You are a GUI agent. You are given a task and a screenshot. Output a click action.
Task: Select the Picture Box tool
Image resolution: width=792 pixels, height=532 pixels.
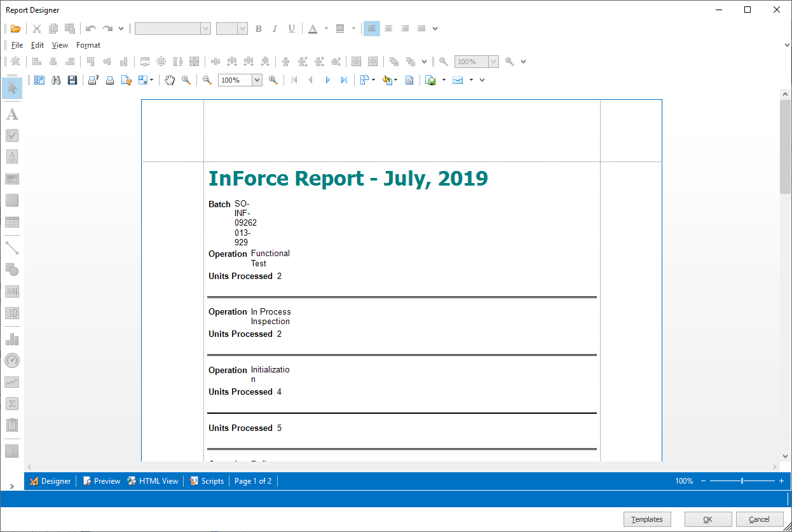pyautogui.click(x=11, y=179)
